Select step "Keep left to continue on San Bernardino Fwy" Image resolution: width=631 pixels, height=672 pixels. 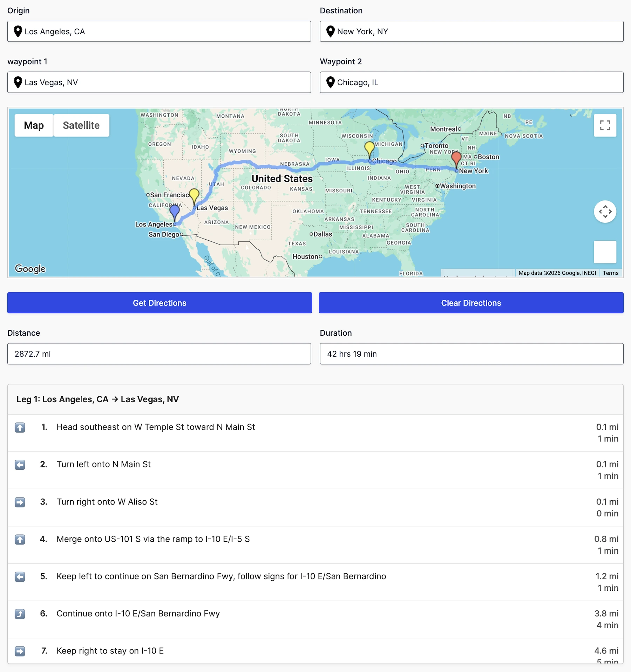[x=315, y=582]
